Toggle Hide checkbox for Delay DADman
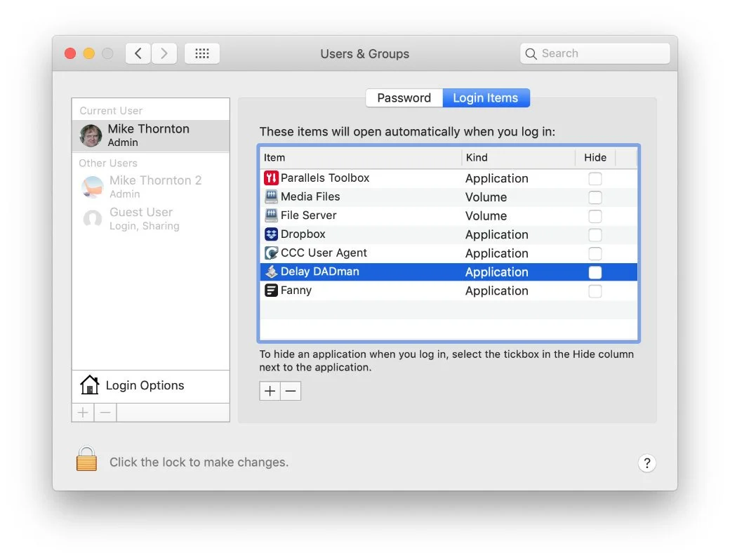 pyautogui.click(x=595, y=272)
